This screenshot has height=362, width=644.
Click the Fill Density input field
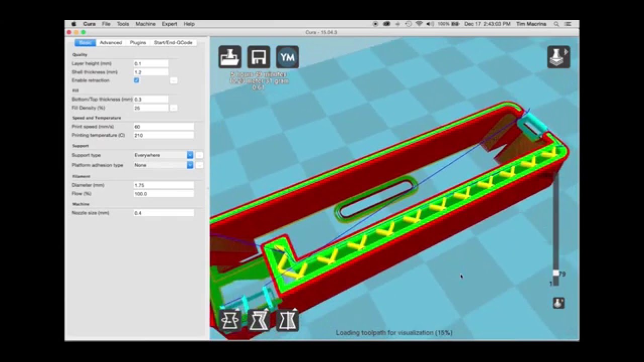pyautogui.click(x=151, y=108)
